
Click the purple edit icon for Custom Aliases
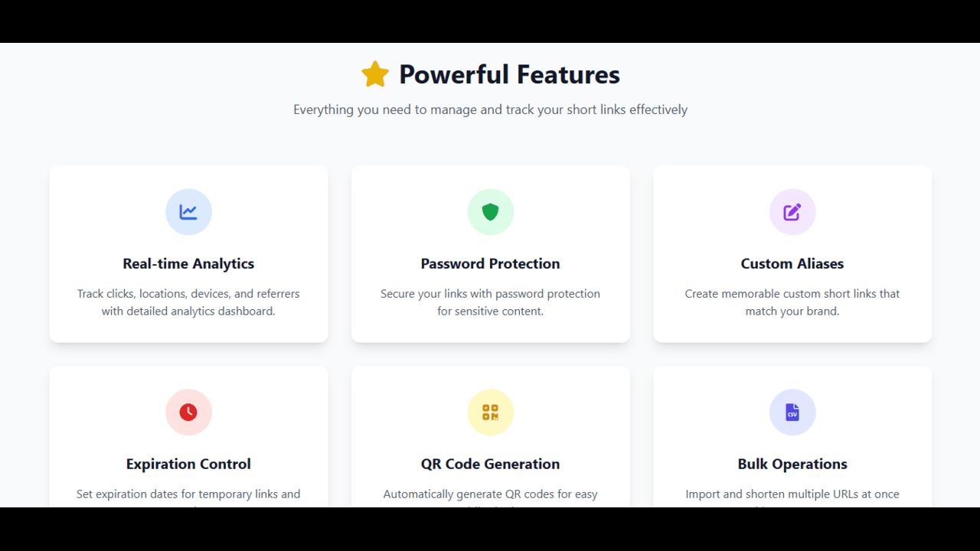pos(792,212)
